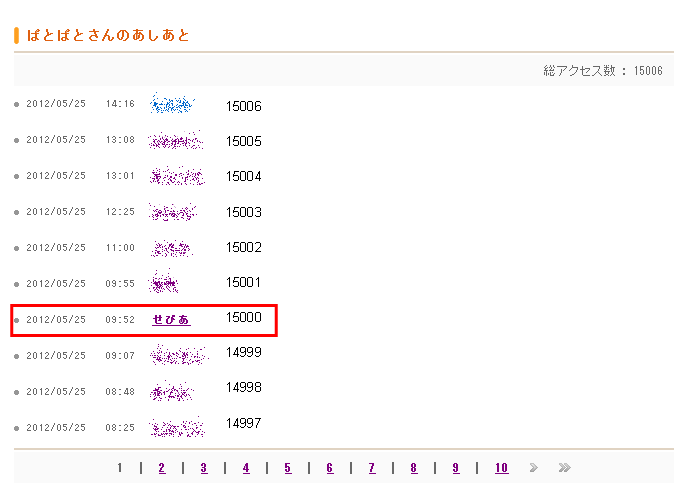Viewport: 690px width, 500px height.
Task: Go to page 2 of footprints
Action: tap(161, 467)
